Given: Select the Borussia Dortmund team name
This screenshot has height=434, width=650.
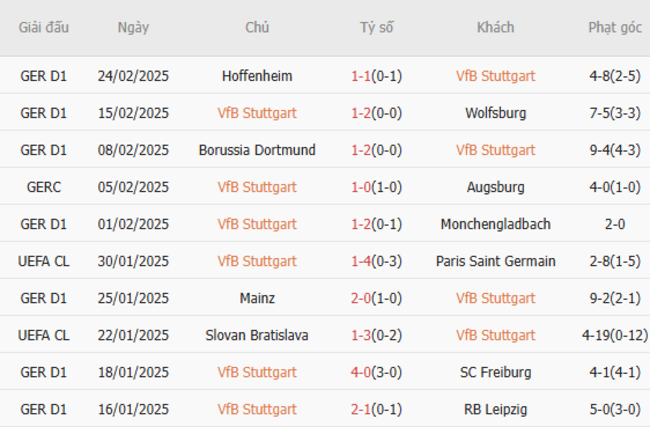Looking at the screenshot, I should 257,150.
